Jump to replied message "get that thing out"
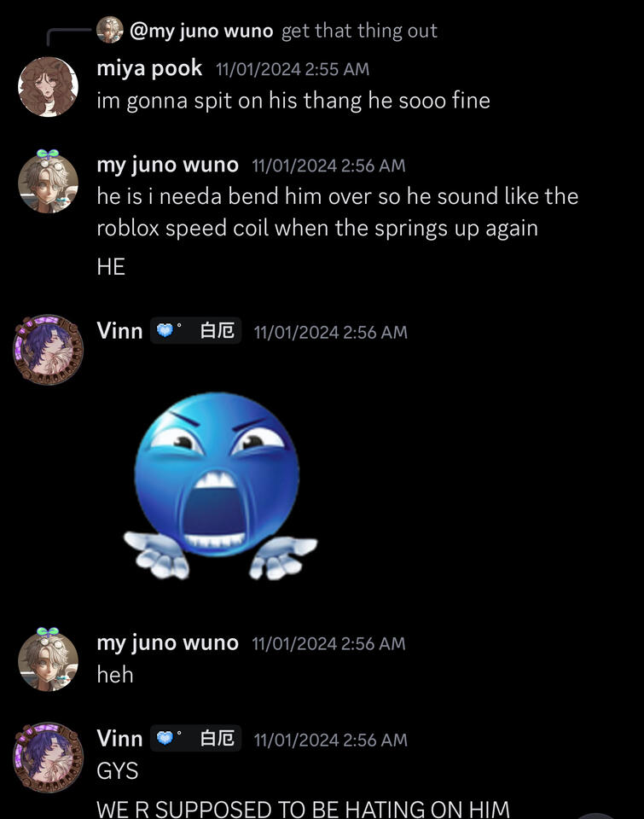Image resolution: width=644 pixels, height=819 pixels. tap(359, 31)
